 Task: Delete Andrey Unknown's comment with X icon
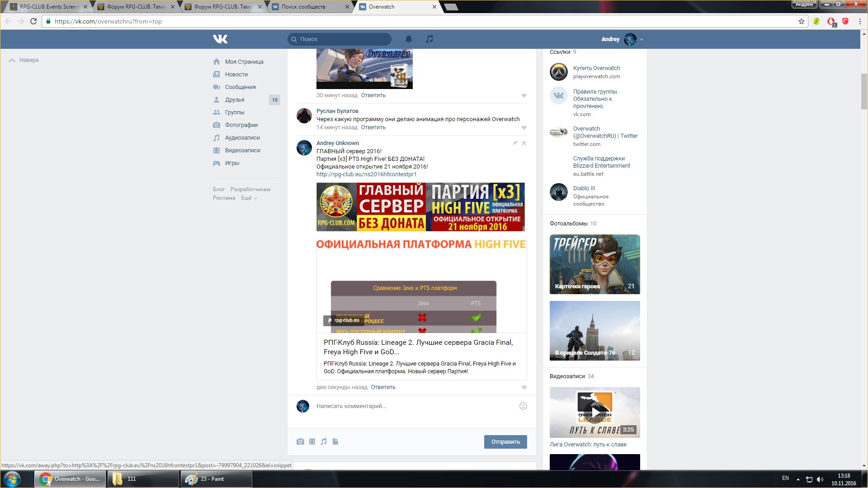(x=524, y=143)
